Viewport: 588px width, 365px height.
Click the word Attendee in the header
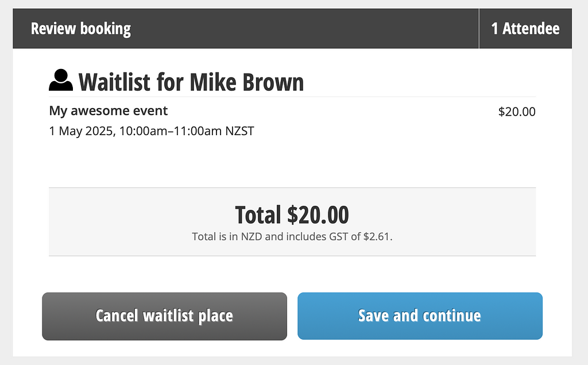tap(531, 29)
